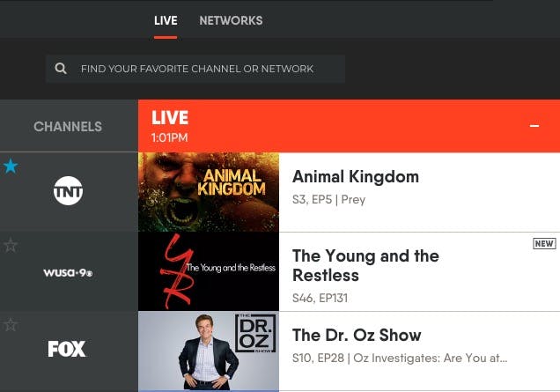The width and height of the screenshot is (560, 392).
Task: Focus the Find Your Favorite Channel search field
Action: pos(195,69)
